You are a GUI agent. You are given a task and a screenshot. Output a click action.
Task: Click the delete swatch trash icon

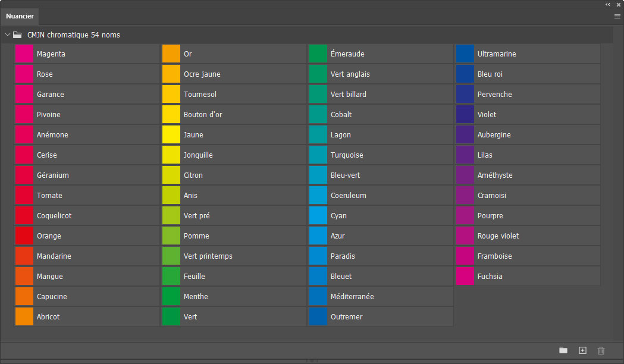[x=601, y=350]
